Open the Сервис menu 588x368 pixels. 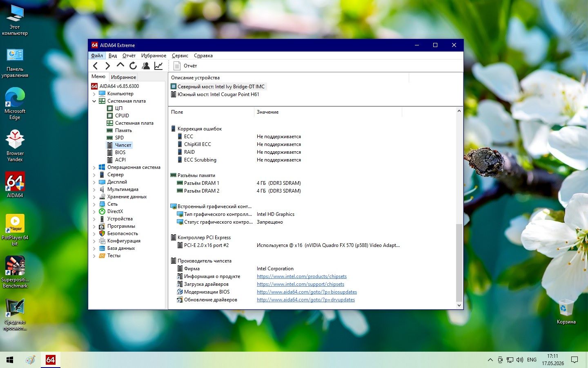point(180,56)
